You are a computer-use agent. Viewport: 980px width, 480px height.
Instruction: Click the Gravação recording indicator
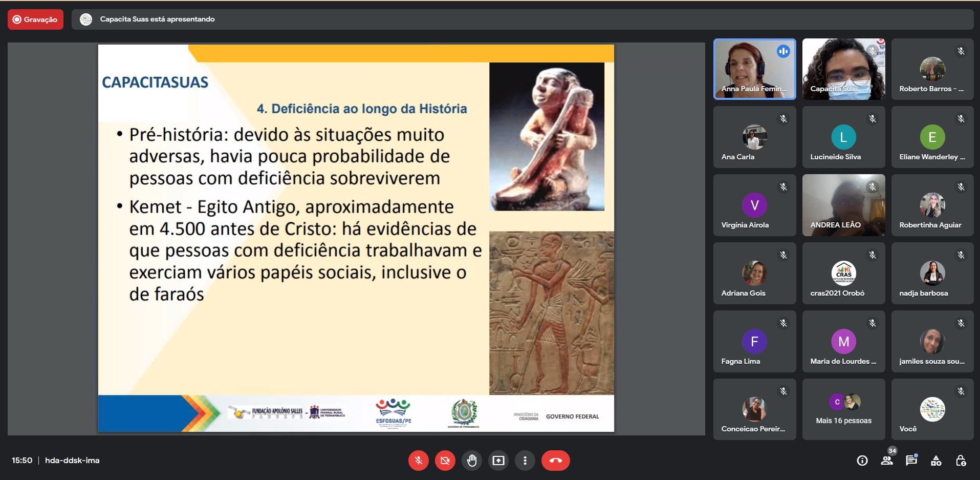pos(35,19)
